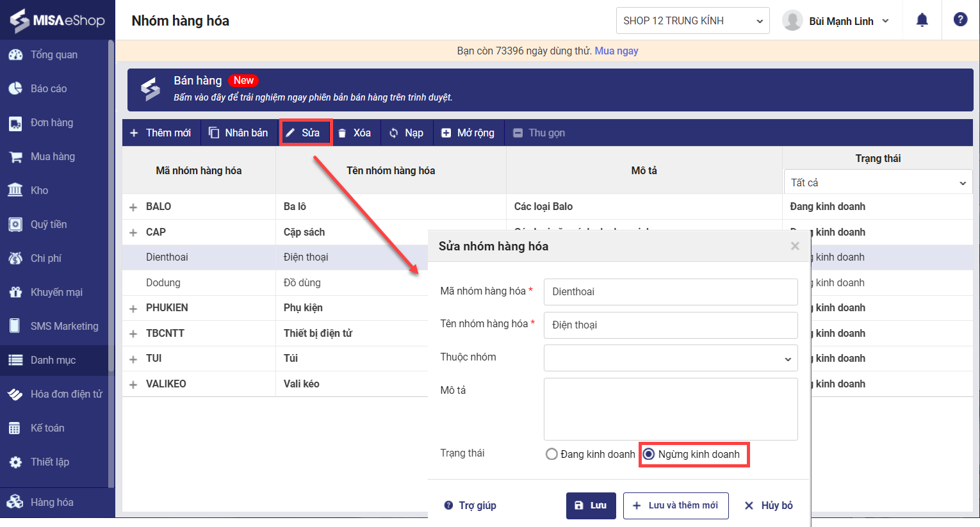This screenshot has height=527, width=980.
Task: Click the Mô tả text area
Action: [x=670, y=409]
